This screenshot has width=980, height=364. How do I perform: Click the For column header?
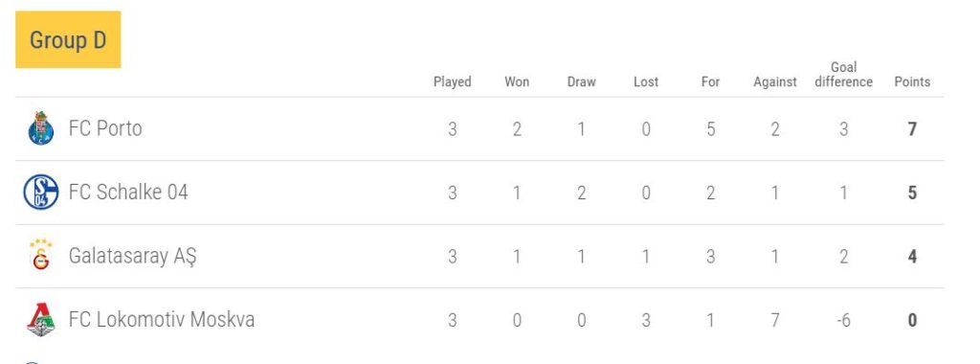click(x=711, y=82)
